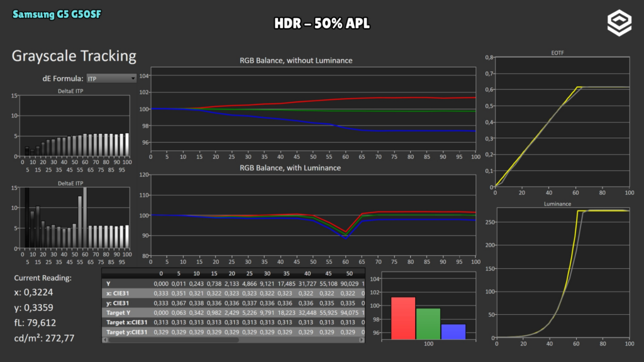Click the Luminance chart title on the right

point(557,204)
